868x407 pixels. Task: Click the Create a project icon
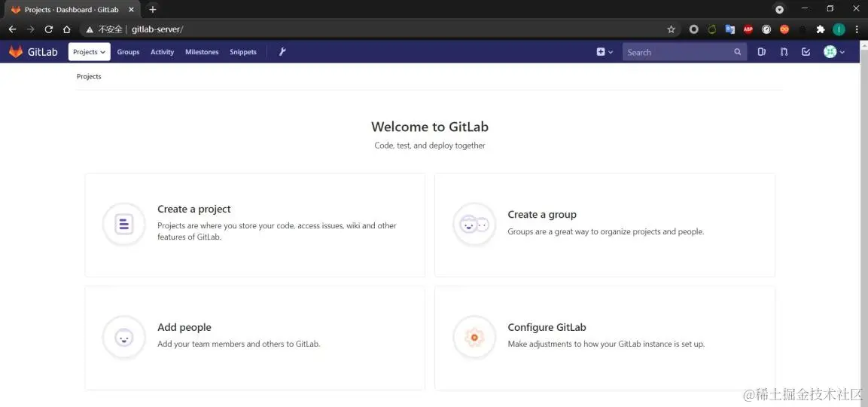tap(124, 224)
